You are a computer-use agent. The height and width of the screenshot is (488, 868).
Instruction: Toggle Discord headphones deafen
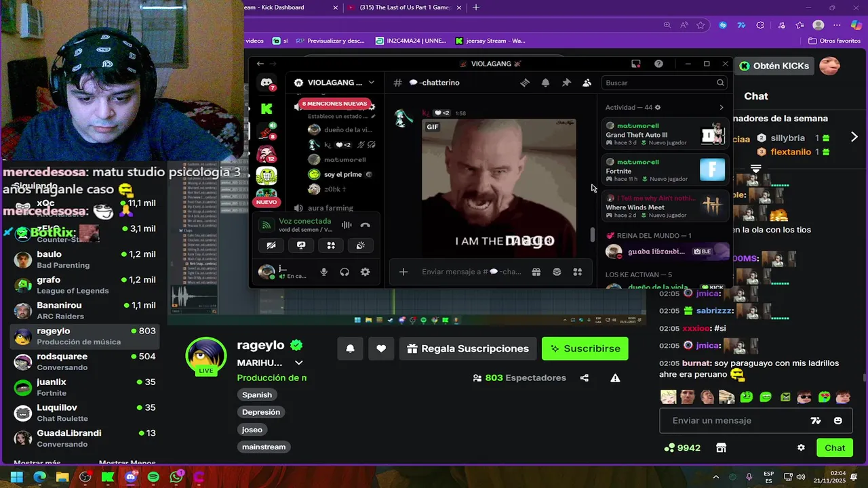click(x=344, y=272)
